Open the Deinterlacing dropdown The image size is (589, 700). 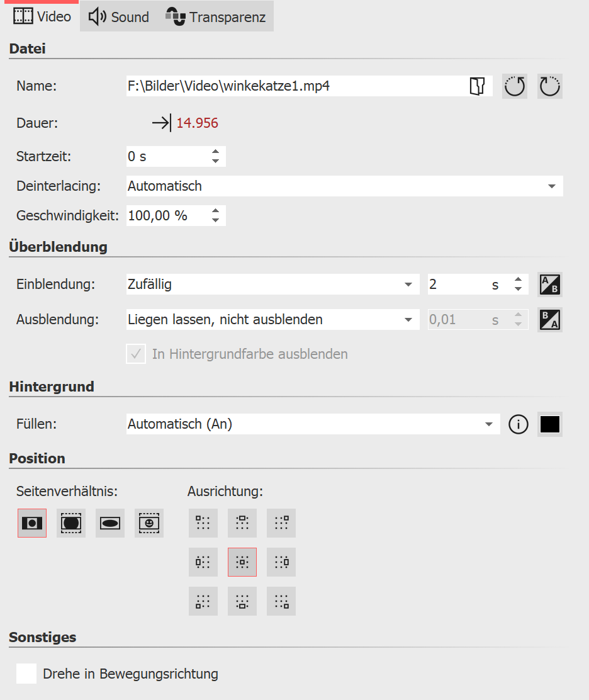tap(551, 186)
